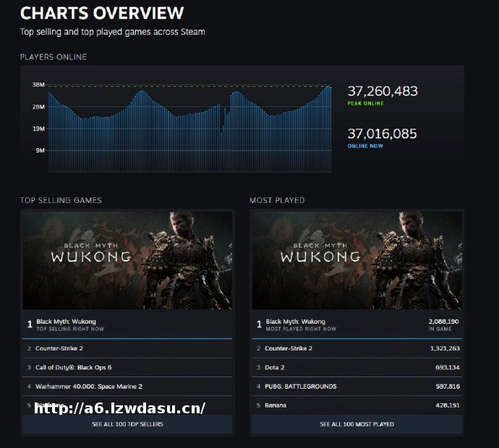Image resolution: width=499 pixels, height=448 pixels.
Task: Click the TOP SELLING RIGHT NOW caption
Action: (70, 329)
